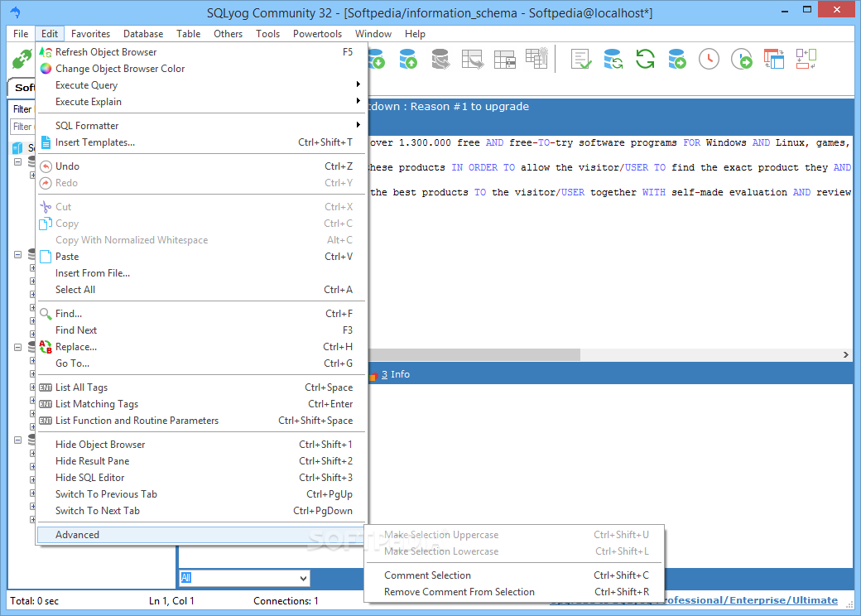Click grey table with arrow export icon
The width and height of the screenshot is (861, 616).
tap(472, 59)
